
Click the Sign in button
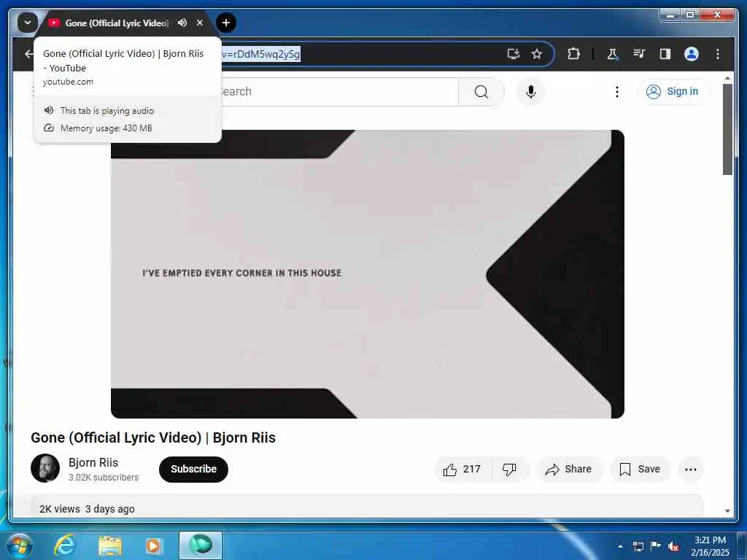coord(673,91)
